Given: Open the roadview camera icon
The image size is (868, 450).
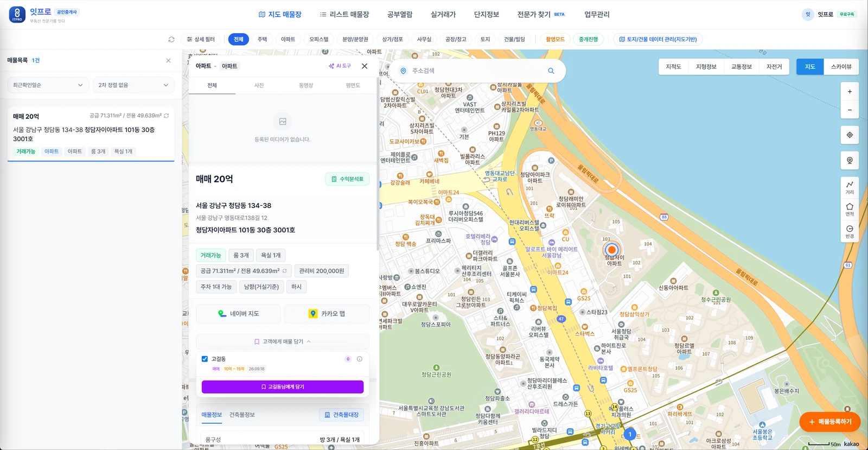Looking at the screenshot, I should (850, 160).
